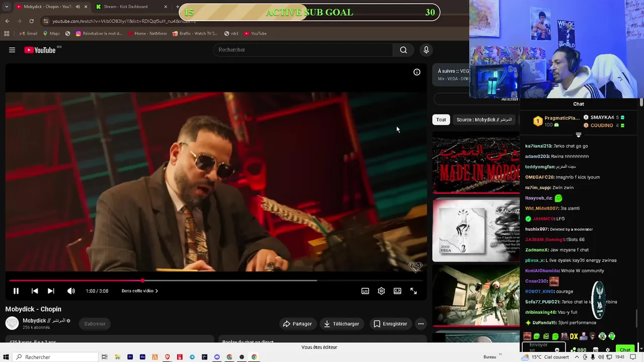Open File Explorer from taskbar
This screenshot has width=644, height=362.
[117, 357]
